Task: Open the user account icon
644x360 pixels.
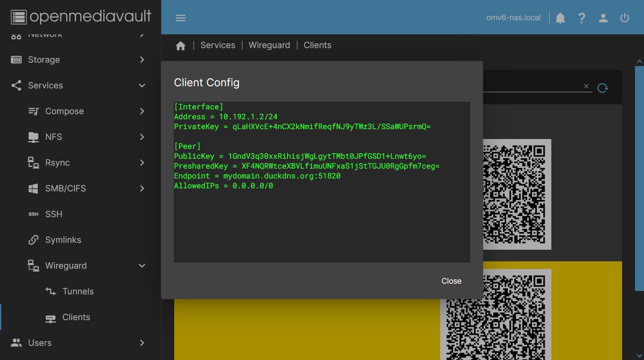Action: 603,18
